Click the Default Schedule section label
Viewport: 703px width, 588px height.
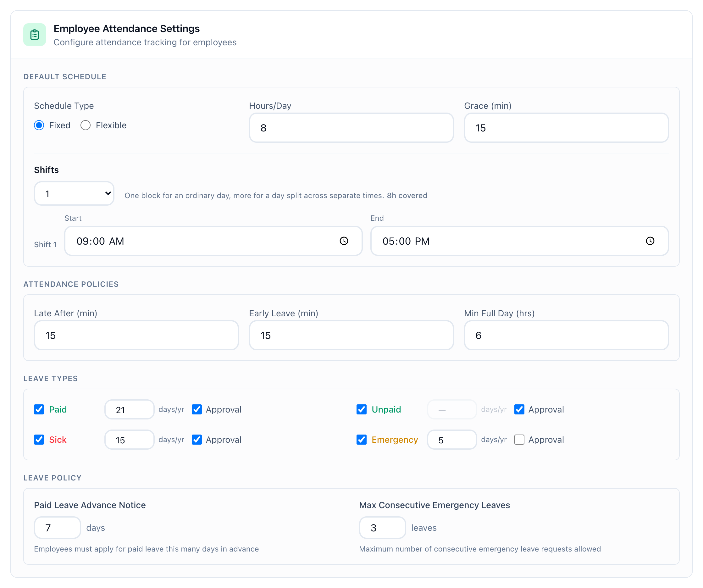[65, 77]
